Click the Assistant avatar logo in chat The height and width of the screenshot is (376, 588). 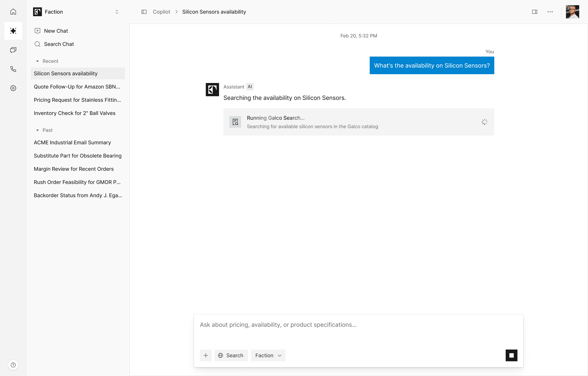point(212,90)
